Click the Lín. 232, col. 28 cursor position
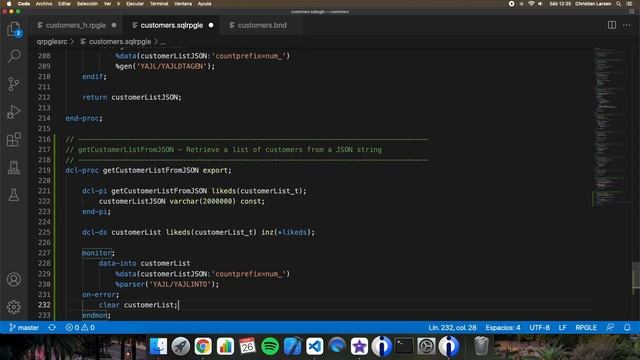The height and width of the screenshot is (360, 640). tap(452, 327)
